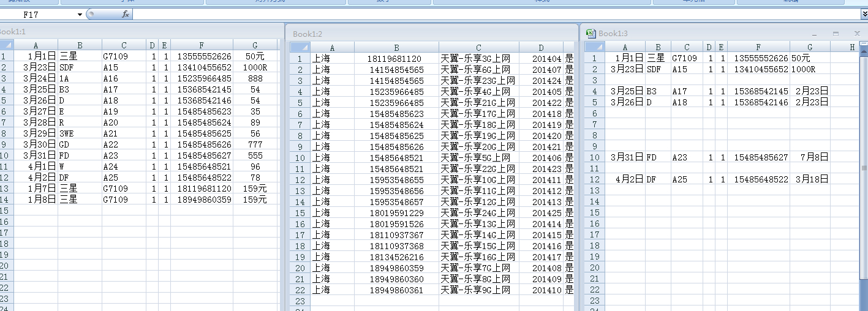Select row 15 header in Book1:3

595,212
